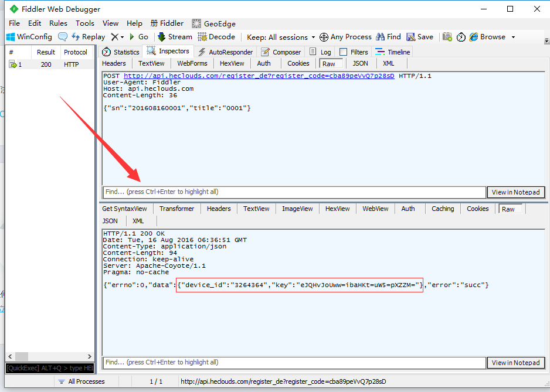Viewport: 550px width, 392px height.
Task: Click response View in Notepad button
Action: point(515,363)
